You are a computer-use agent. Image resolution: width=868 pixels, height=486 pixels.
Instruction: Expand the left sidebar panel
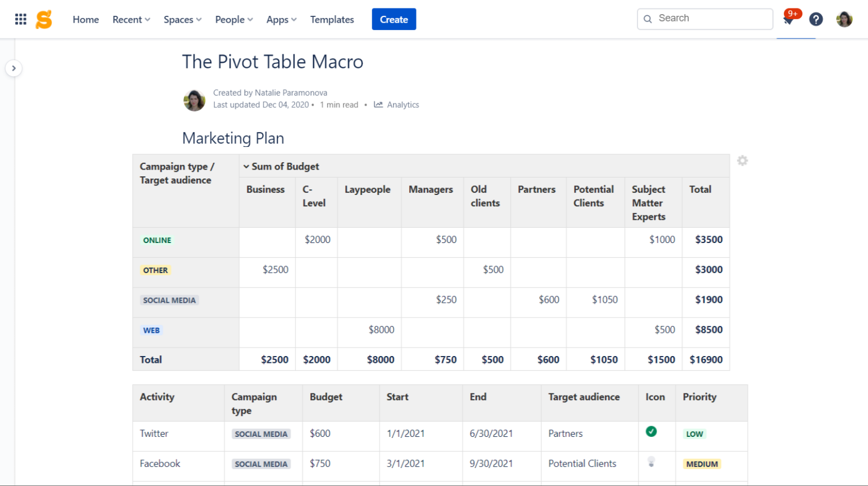pos(14,67)
